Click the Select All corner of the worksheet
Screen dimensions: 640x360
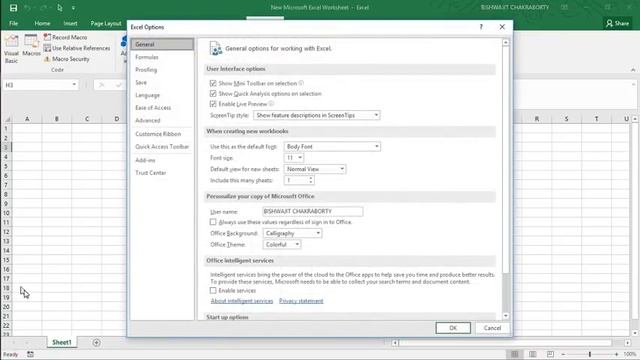[x=7, y=119]
